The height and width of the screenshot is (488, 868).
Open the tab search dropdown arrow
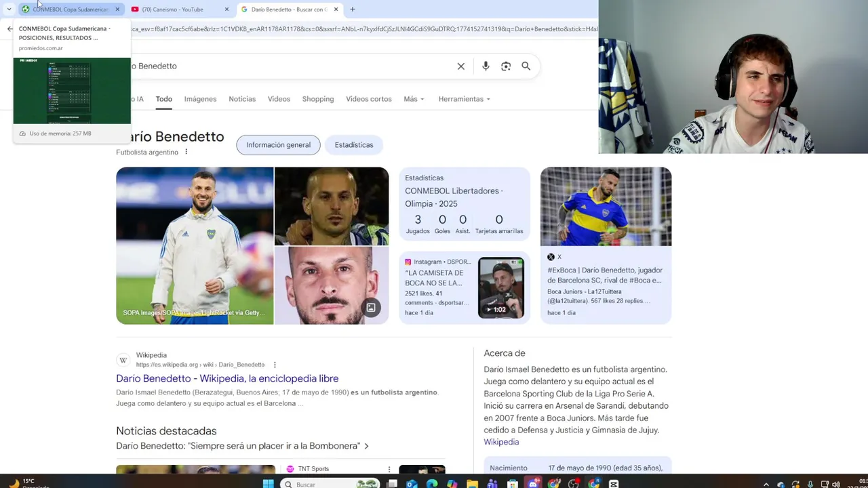(9, 9)
